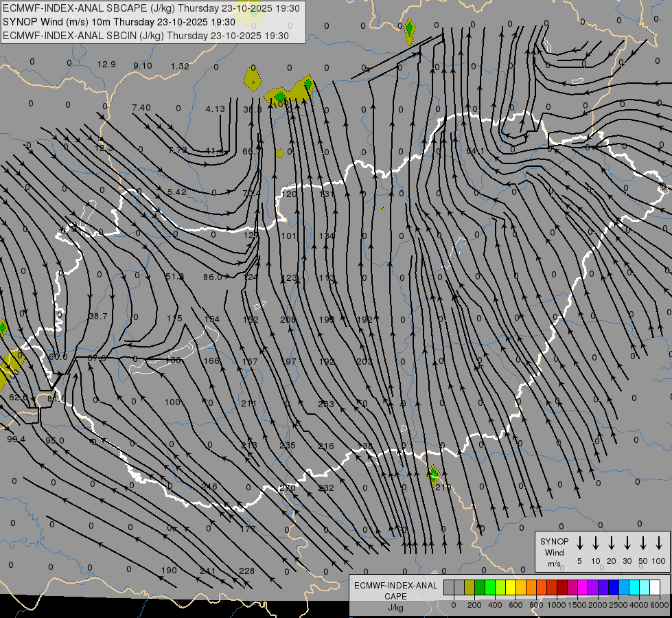This screenshot has height=618, width=672.
Task: Click the CAPE value 99.4 on the map
Action: click(16, 439)
